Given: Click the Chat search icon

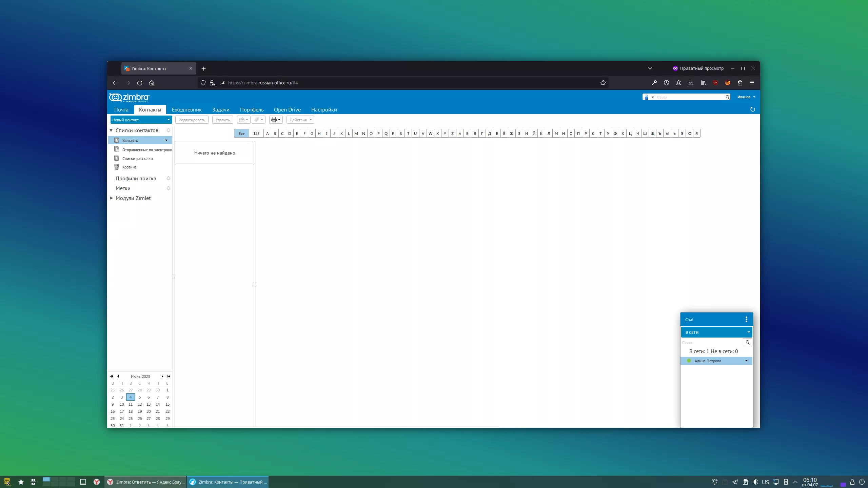Looking at the screenshot, I should click(748, 343).
